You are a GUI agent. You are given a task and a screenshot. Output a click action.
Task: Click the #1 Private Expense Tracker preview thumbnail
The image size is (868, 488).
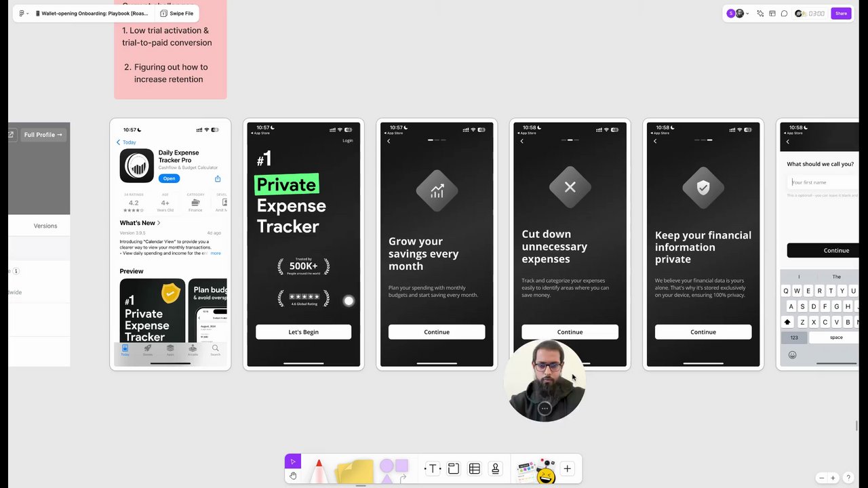coord(153,310)
